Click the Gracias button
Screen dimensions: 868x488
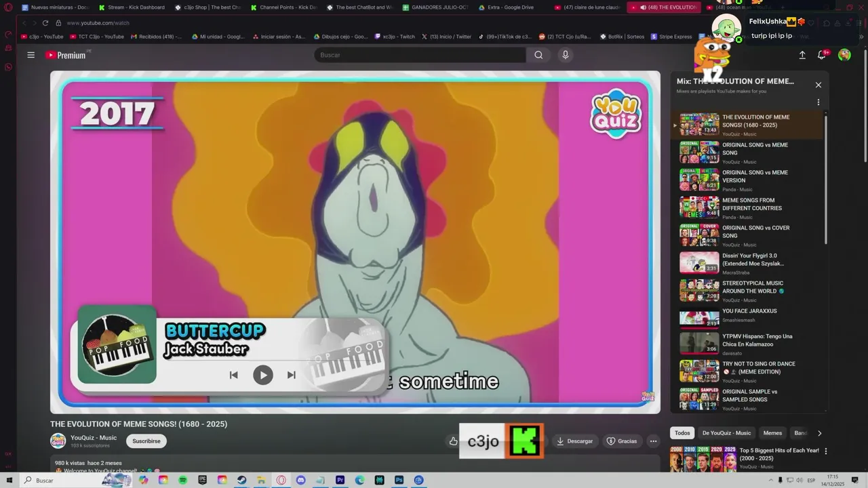coord(622,441)
